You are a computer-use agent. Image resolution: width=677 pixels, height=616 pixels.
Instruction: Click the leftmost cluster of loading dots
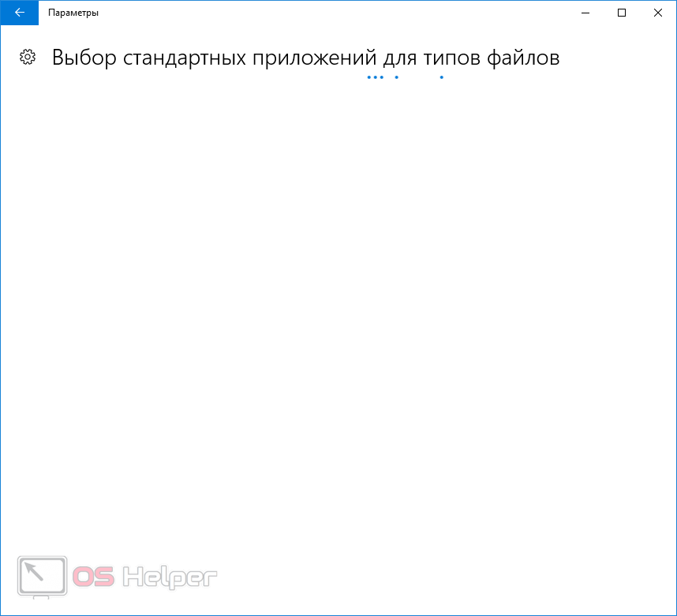pyautogui.click(x=375, y=77)
